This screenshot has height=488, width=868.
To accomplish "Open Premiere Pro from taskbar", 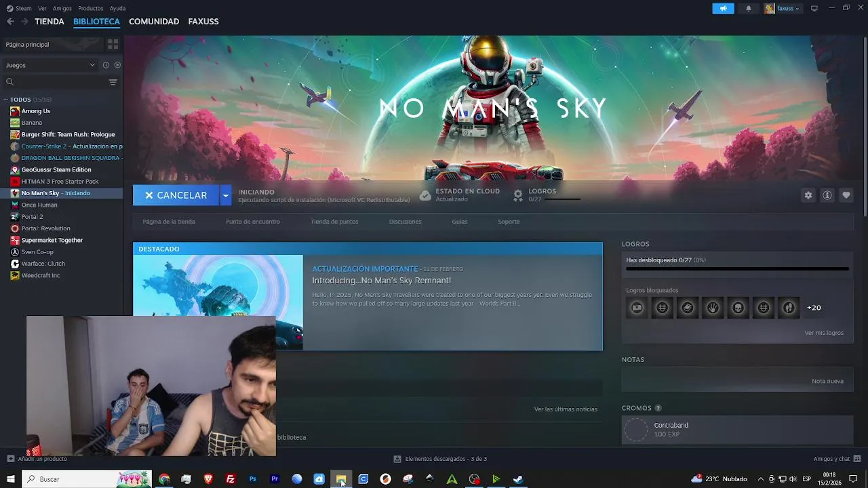I will point(275,479).
